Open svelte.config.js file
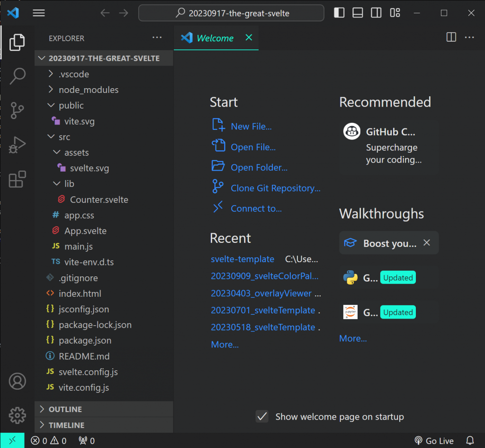This screenshot has height=448, width=485. pyautogui.click(x=104, y=372)
